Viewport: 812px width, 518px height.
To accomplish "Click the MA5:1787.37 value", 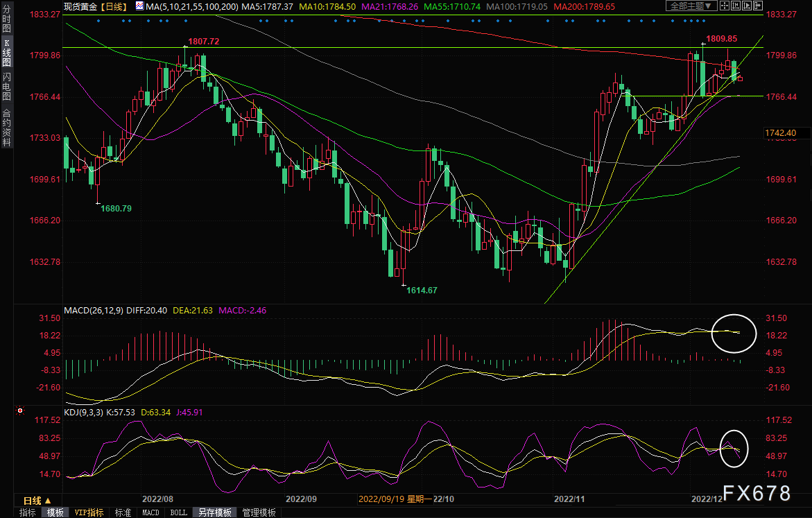I will pyautogui.click(x=267, y=6).
